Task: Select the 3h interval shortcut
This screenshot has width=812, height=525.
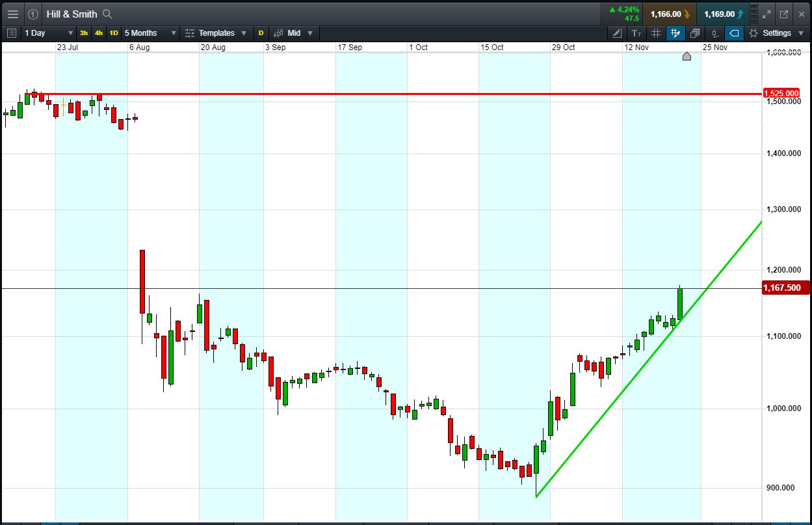Action: tap(84, 33)
